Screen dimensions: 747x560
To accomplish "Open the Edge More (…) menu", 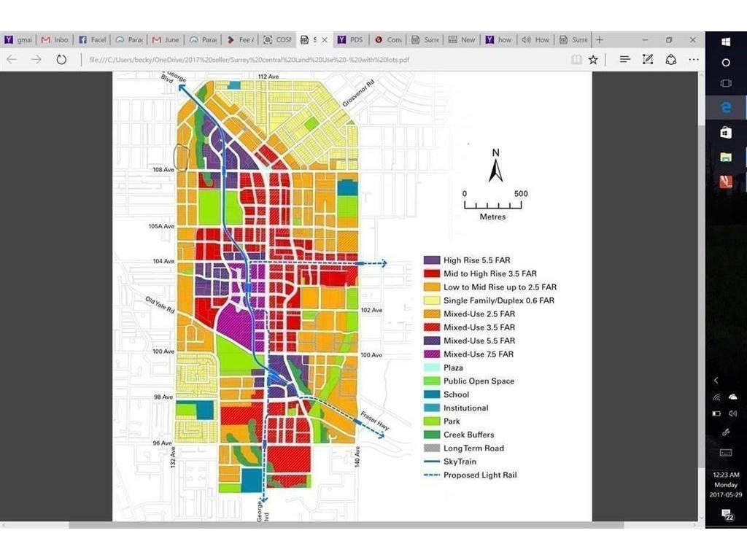I will [x=694, y=60].
